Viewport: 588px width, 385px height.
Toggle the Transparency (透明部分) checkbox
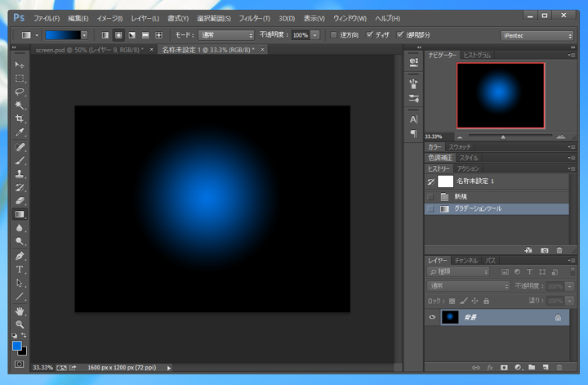point(400,35)
